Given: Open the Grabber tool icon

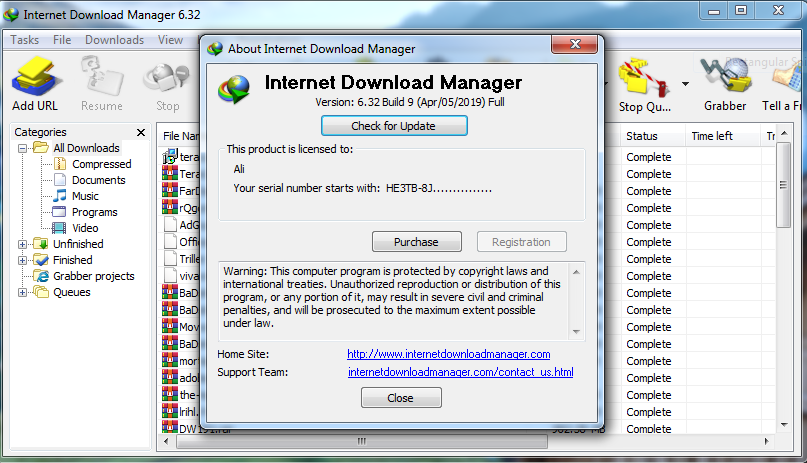Looking at the screenshot, I should pyautogui.click(x=725, y=77).
